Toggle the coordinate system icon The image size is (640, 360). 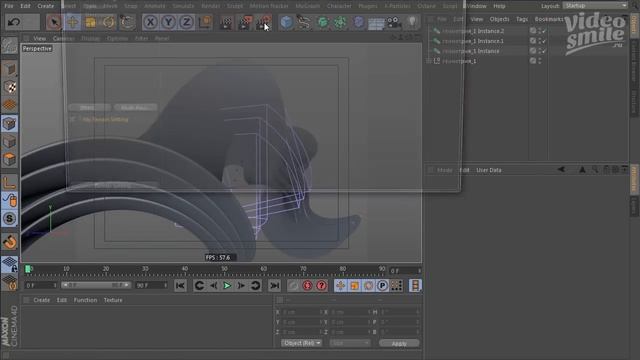tap(205, 22)
